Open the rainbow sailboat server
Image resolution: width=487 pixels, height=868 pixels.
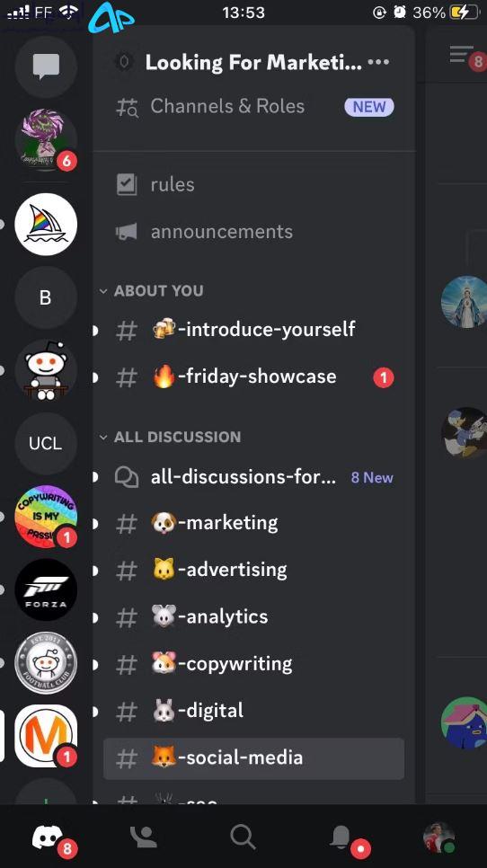point(46,225)
